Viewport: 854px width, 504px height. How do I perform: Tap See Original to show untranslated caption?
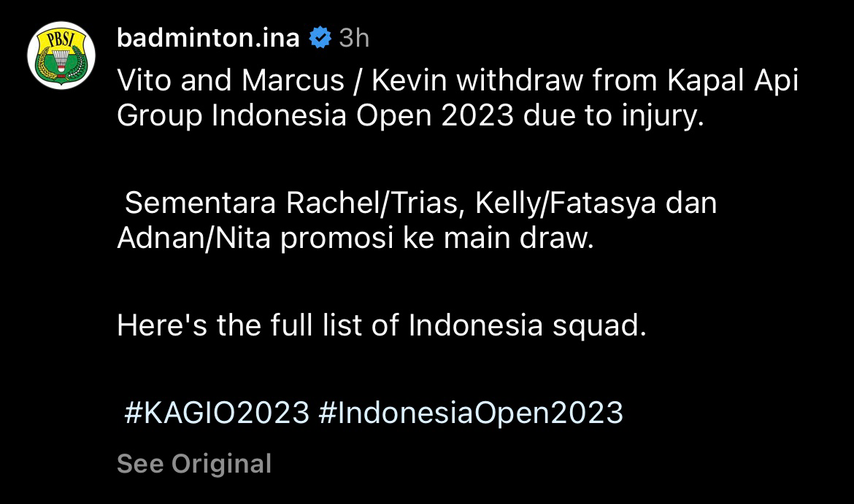click(194, 464)
